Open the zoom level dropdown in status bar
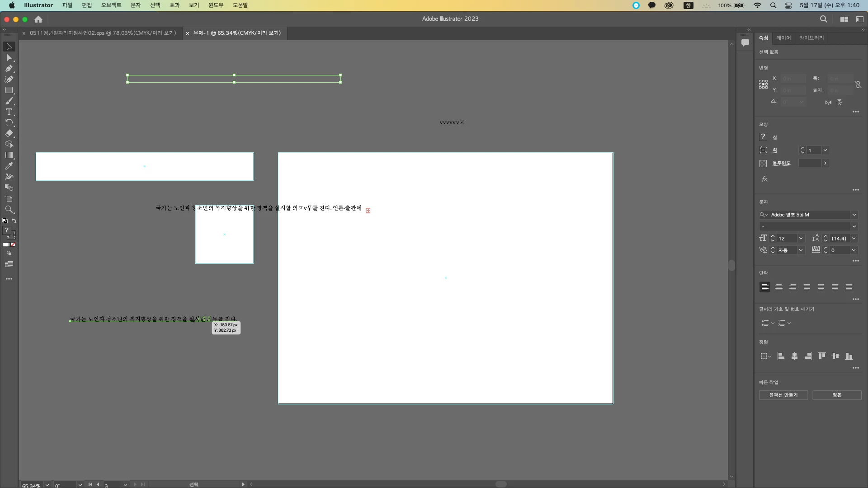Screen dimensions: 868x488 [x=47, y=485]
